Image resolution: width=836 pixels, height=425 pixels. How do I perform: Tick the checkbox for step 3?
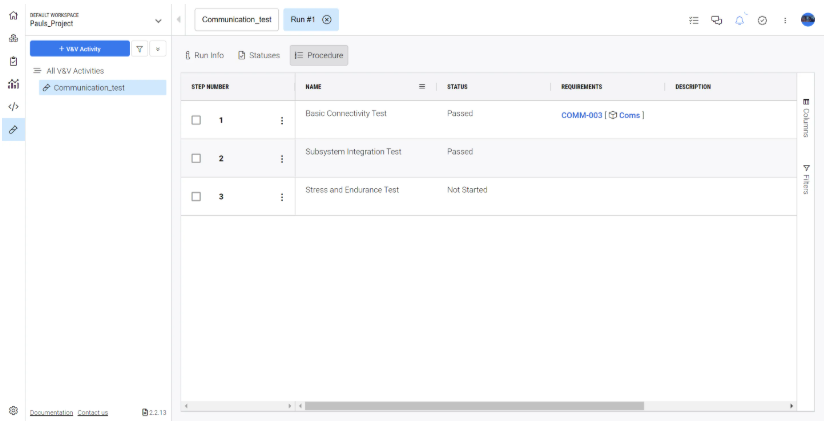[196, 196]
